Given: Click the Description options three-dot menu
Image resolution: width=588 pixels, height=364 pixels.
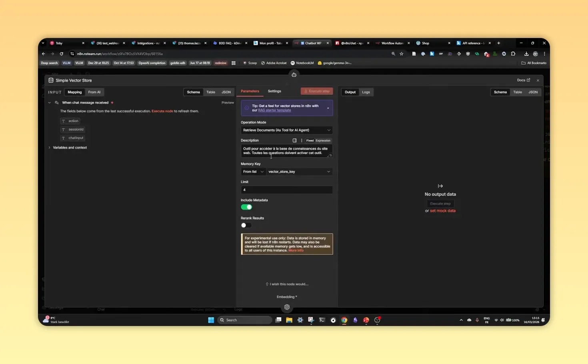Looking at the screenshot, I should point(302,140).
